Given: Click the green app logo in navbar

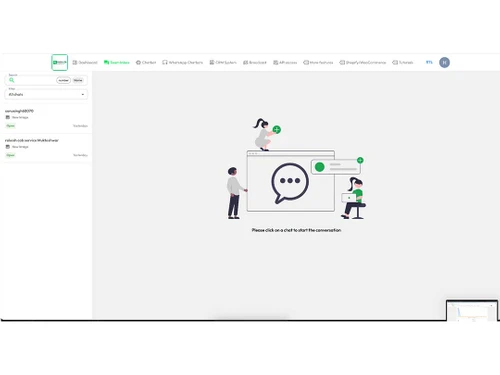Looking at the screenshot, I should 60,62.
